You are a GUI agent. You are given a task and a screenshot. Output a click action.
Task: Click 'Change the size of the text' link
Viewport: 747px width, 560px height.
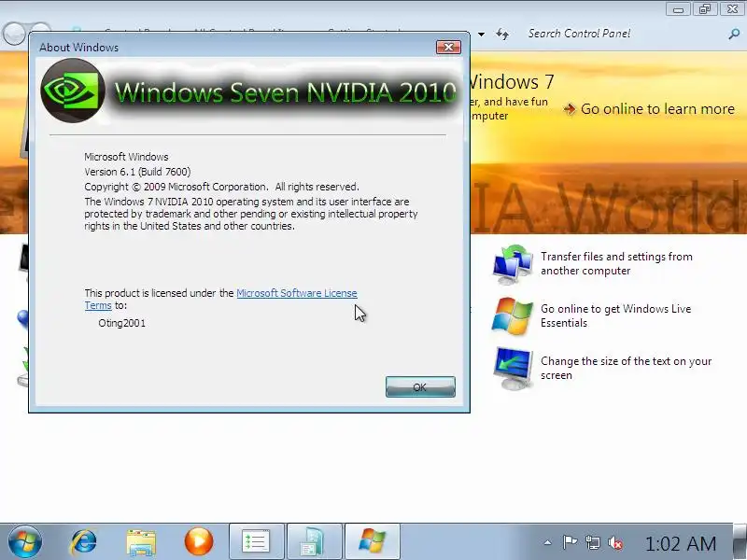coord(626,368)
